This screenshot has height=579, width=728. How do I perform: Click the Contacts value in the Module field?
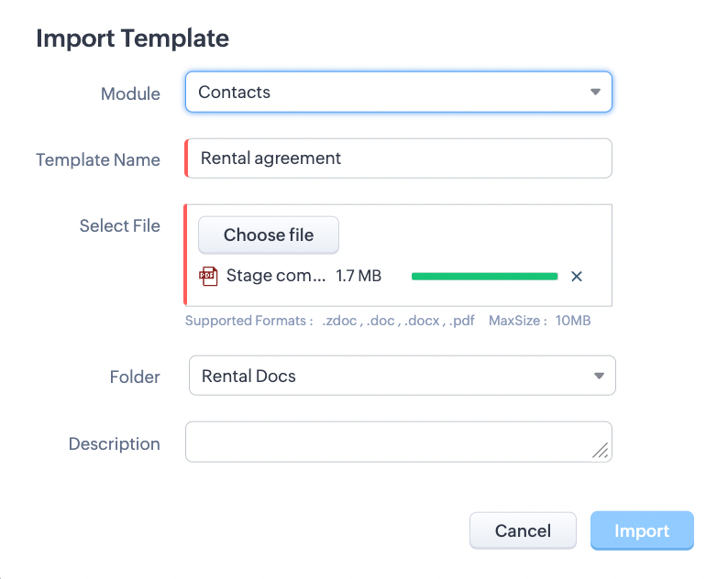point(235,92)
